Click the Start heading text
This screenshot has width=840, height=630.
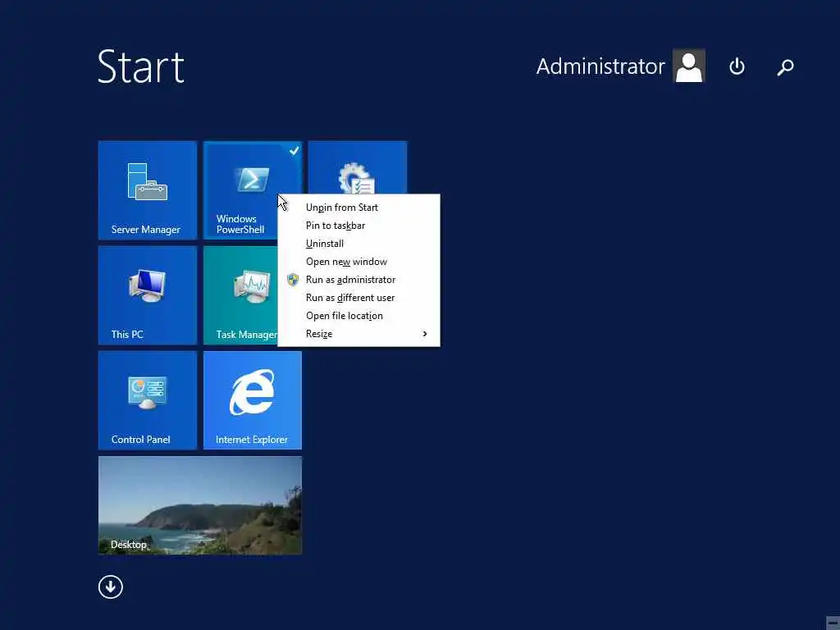[141, 66]
